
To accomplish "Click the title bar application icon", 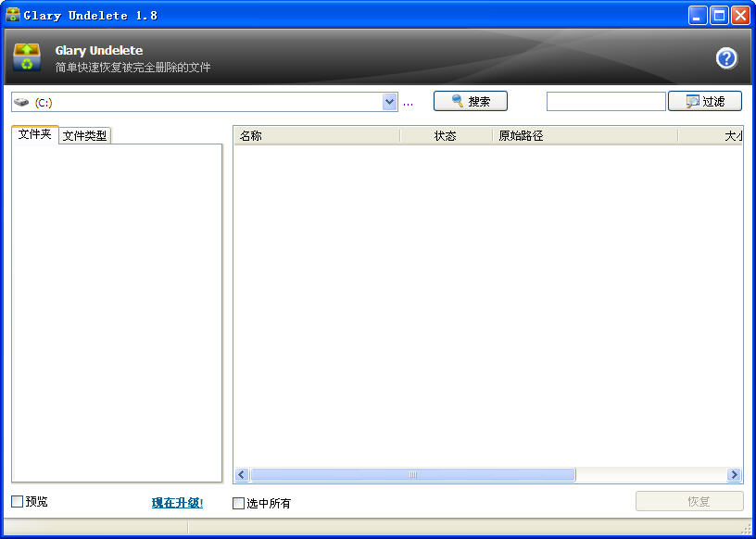I will pyautogui.click(x=13, y=15).
